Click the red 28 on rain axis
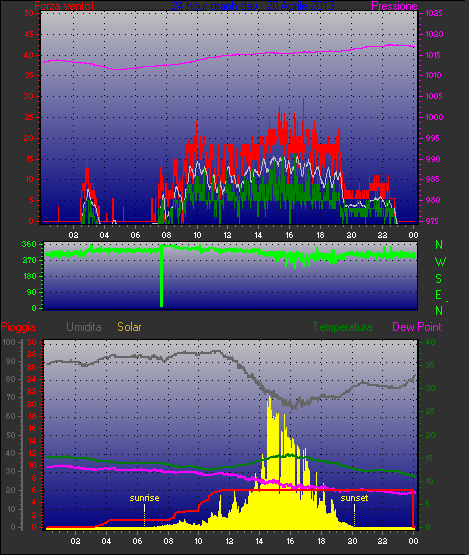Viewport: 469px width, 555px height. point(32,354)
